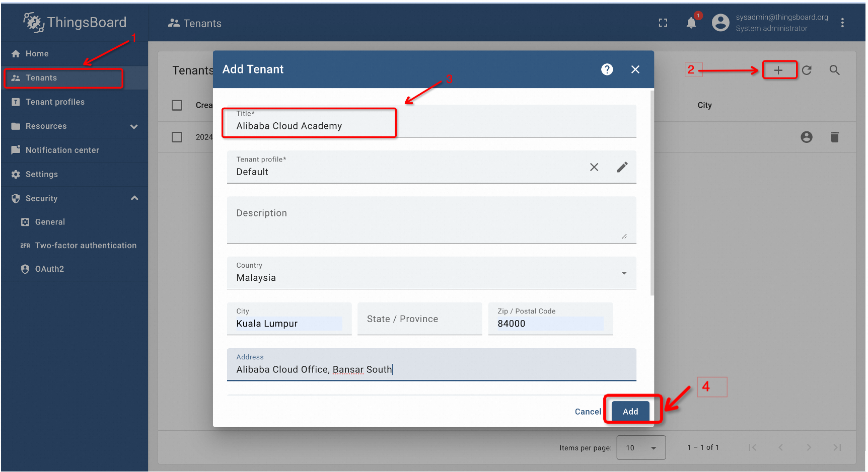Open the notifications bell
The image size is (868, 472).
click(x=691, y=23)
